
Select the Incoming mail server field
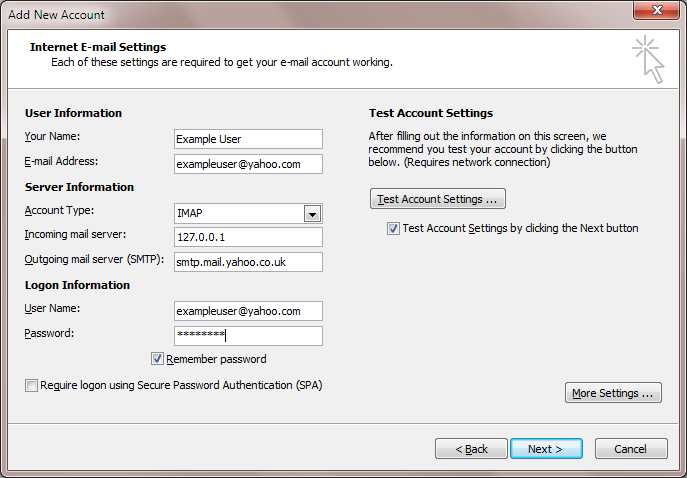point(248,237)
